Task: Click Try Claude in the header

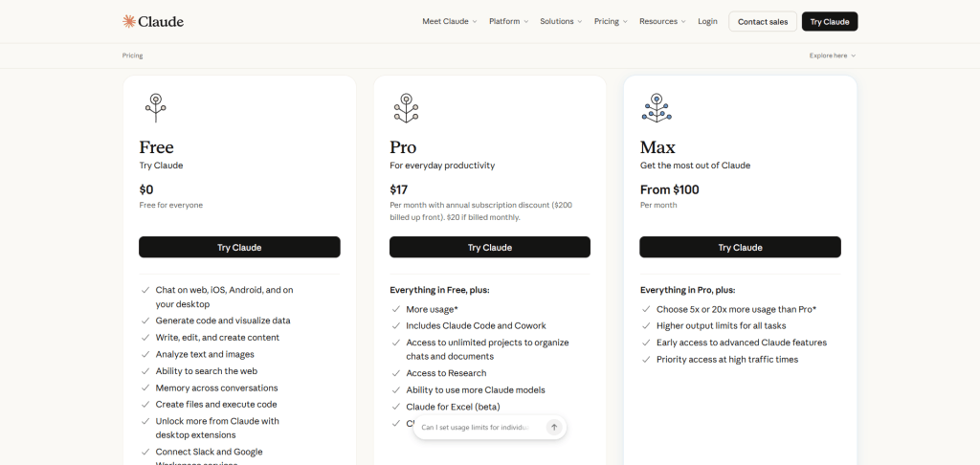Action: pos(829,21)
